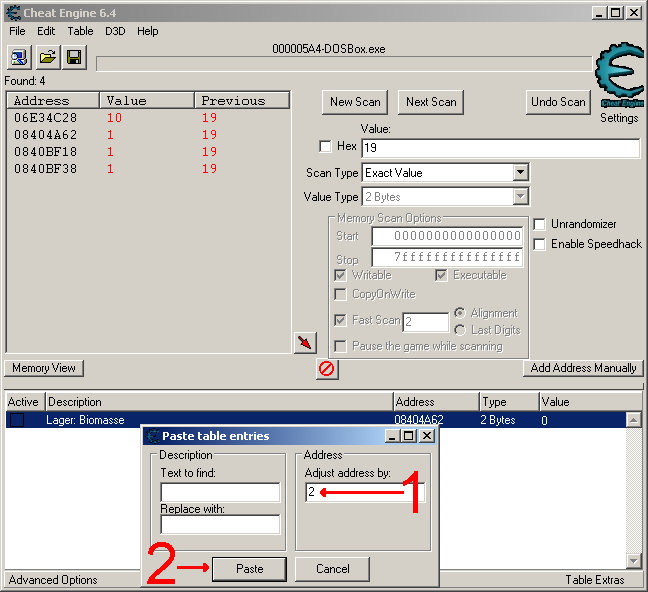Click the New Scan button
The image size is (648, 592).
coord(355,102)
